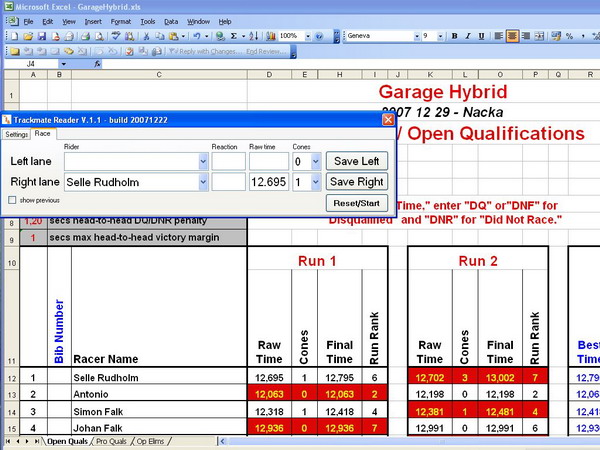Click the AutoSum sigma icon
This screenshot has height=450, width=600.
pos(233,36)
